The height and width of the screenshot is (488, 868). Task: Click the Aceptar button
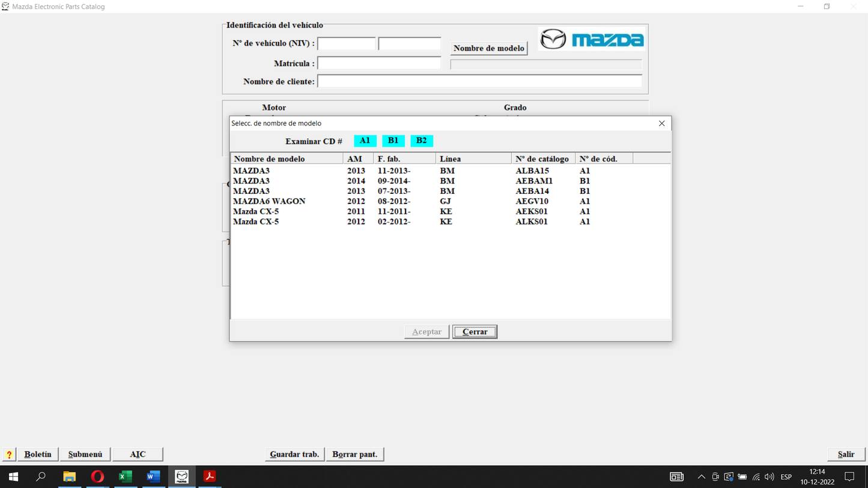tap(426, 331)
